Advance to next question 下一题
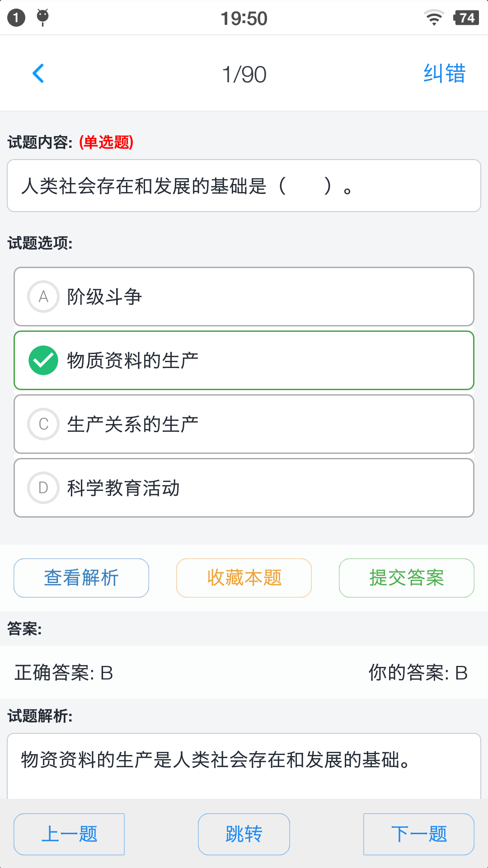The image size is (488, 868). coord(419,834)
